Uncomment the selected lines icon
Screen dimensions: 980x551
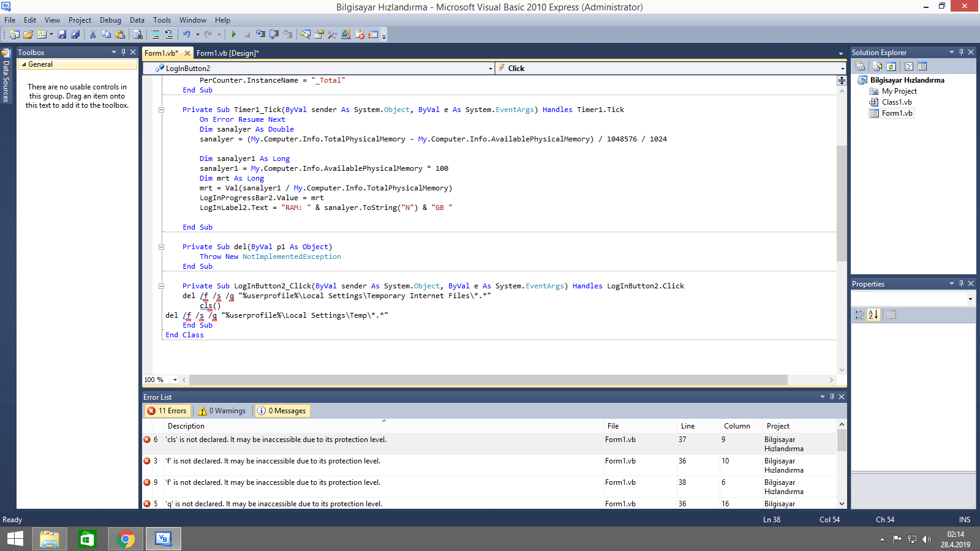[x=169, y=34]
